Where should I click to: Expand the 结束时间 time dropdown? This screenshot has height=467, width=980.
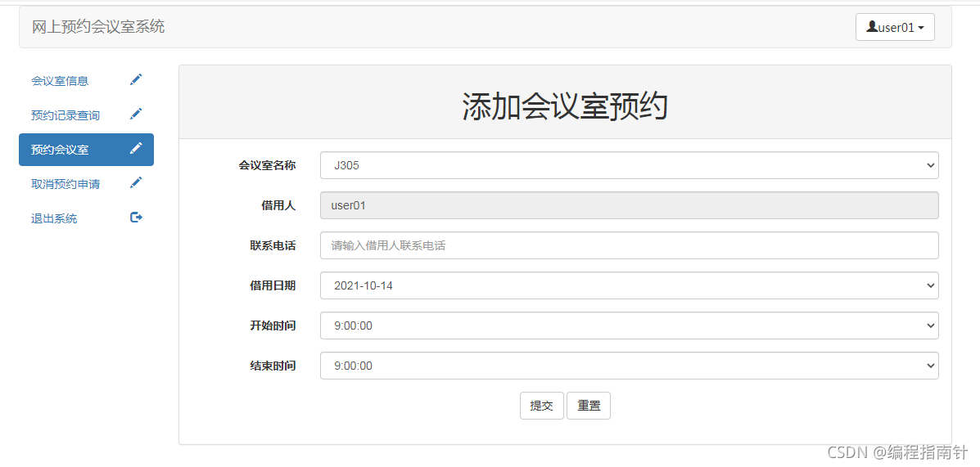click(630, 366)
